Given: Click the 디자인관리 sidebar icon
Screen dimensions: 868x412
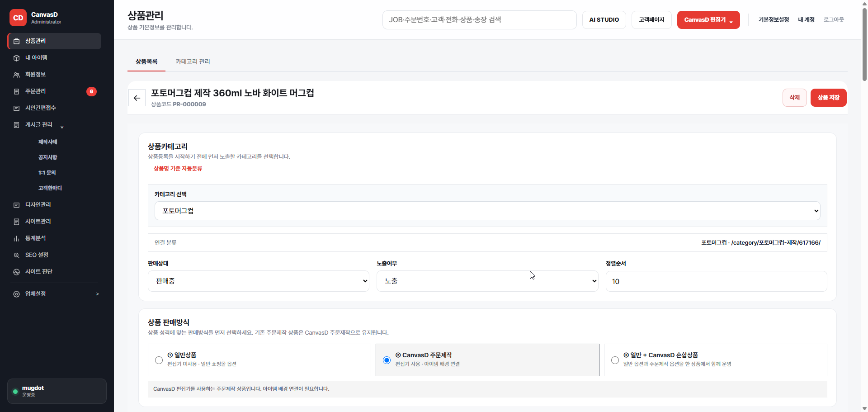Looking at the screenshot, I should click(17, 205).
